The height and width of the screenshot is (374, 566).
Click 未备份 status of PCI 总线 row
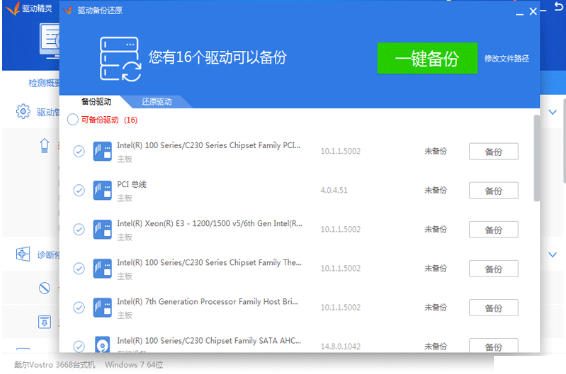(435, 190)
